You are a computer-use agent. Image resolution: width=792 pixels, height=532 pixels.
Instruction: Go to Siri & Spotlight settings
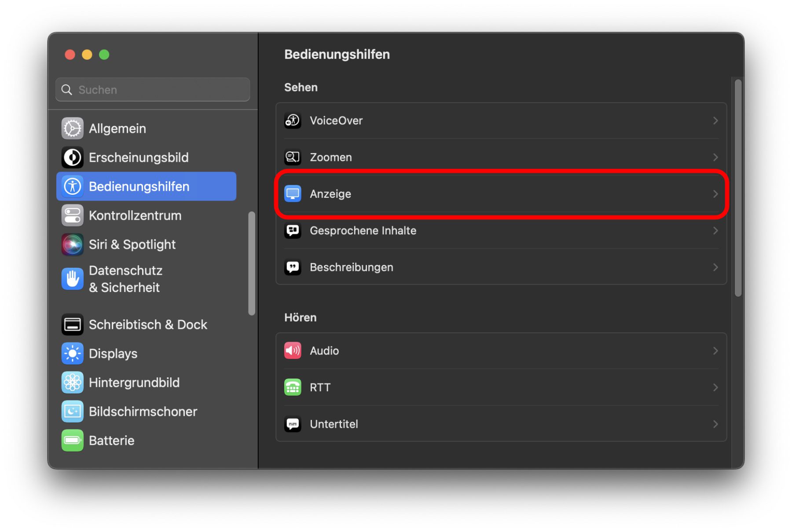click(132, 244)
